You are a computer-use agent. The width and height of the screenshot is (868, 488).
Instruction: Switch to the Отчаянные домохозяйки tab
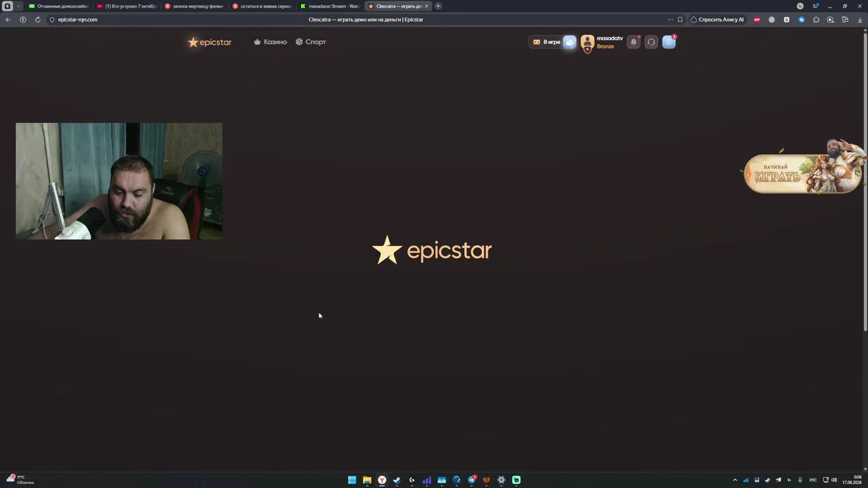pyautogui.click(x=58, y=6)
